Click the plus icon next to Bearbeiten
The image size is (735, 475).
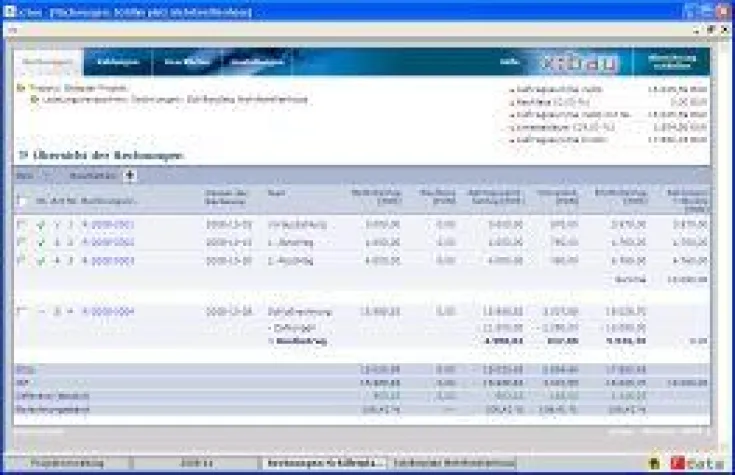pyautogui.click(x=130, y=175)
